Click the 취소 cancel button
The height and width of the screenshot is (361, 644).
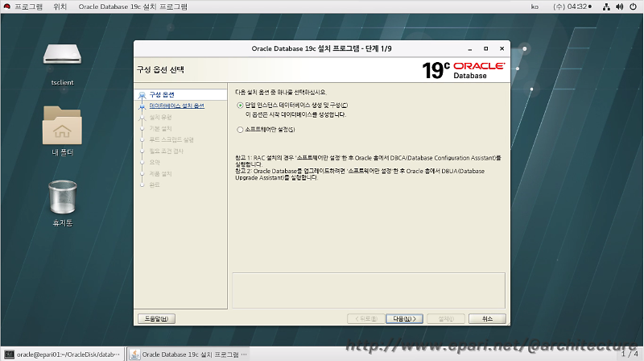487,318
